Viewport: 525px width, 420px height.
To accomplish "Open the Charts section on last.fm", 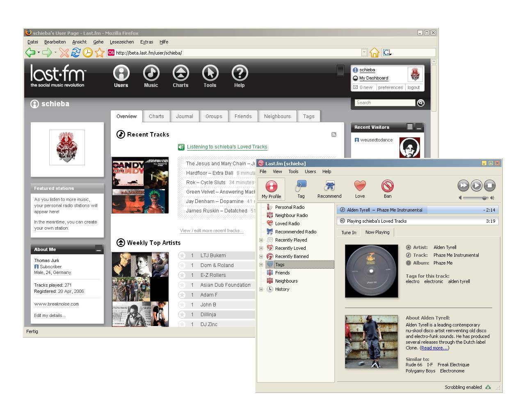I will [180, 76].
